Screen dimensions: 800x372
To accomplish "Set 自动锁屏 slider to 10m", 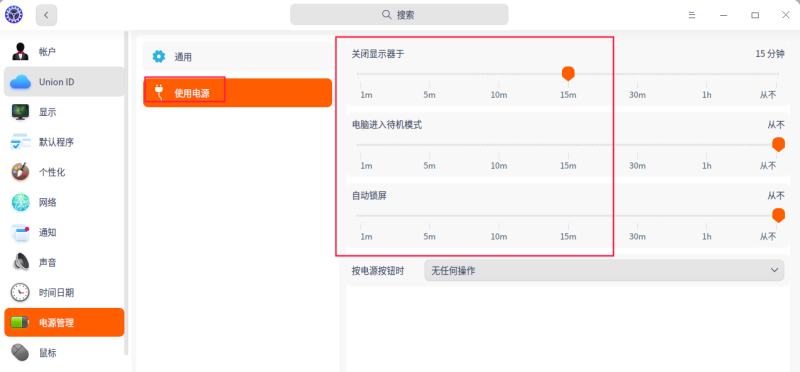I will coord(499,236).
